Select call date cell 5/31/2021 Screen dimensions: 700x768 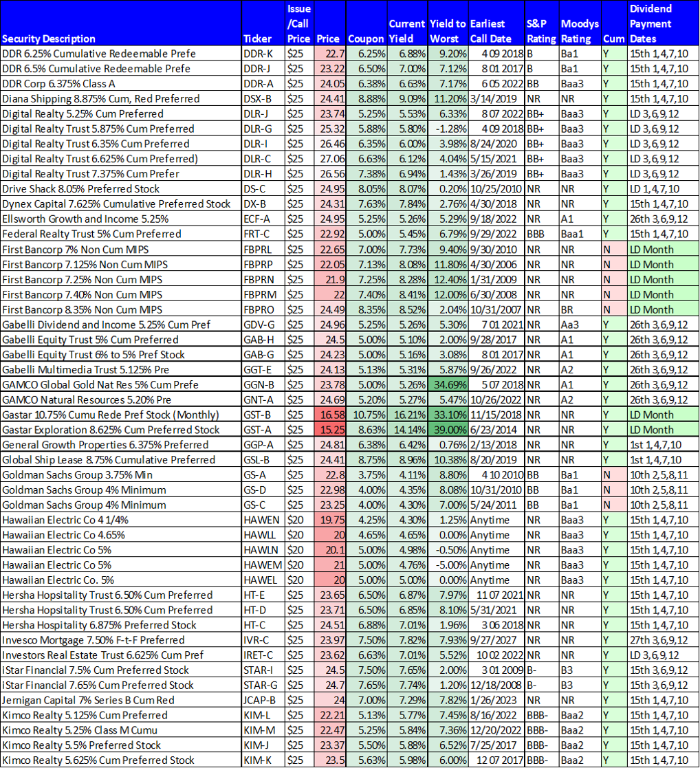tap(496, 611)
